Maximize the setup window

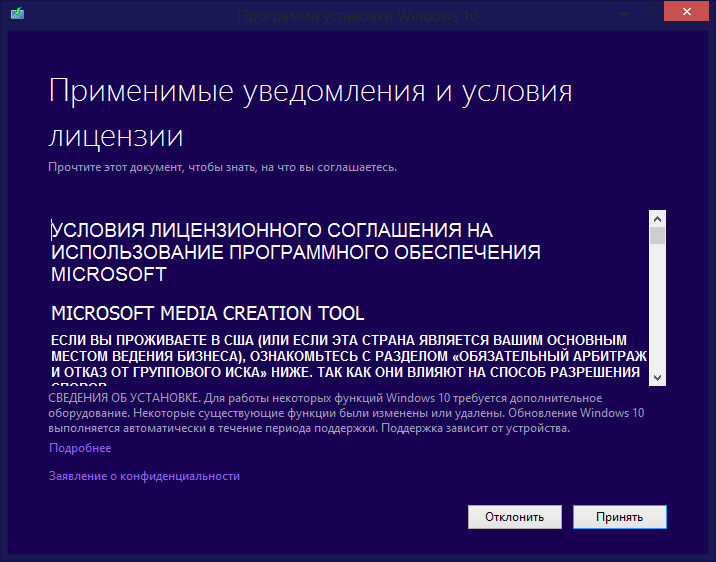point(651,12)
